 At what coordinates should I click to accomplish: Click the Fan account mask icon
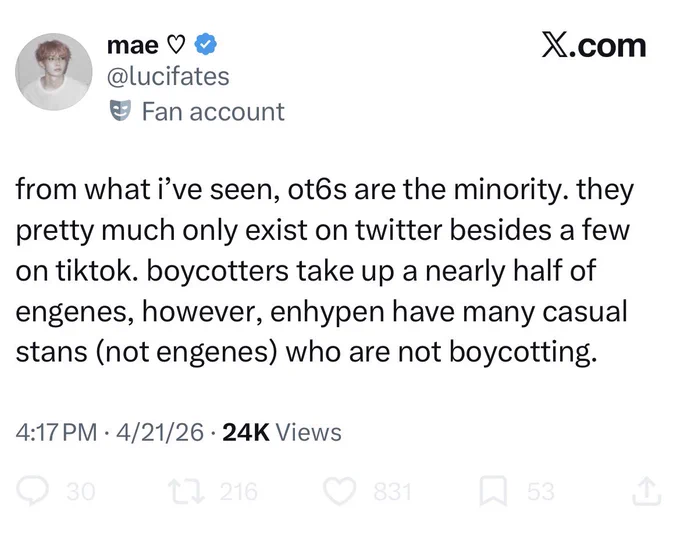pos(120,111)
